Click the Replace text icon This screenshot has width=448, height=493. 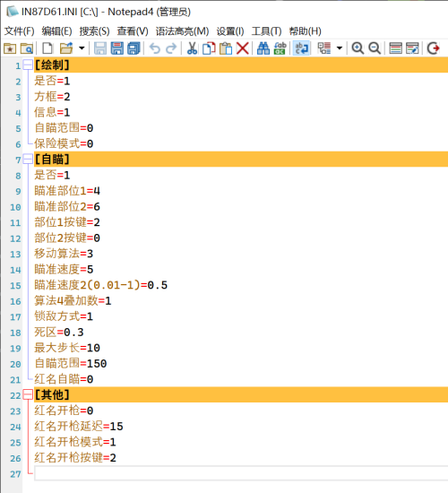(280, 48)
